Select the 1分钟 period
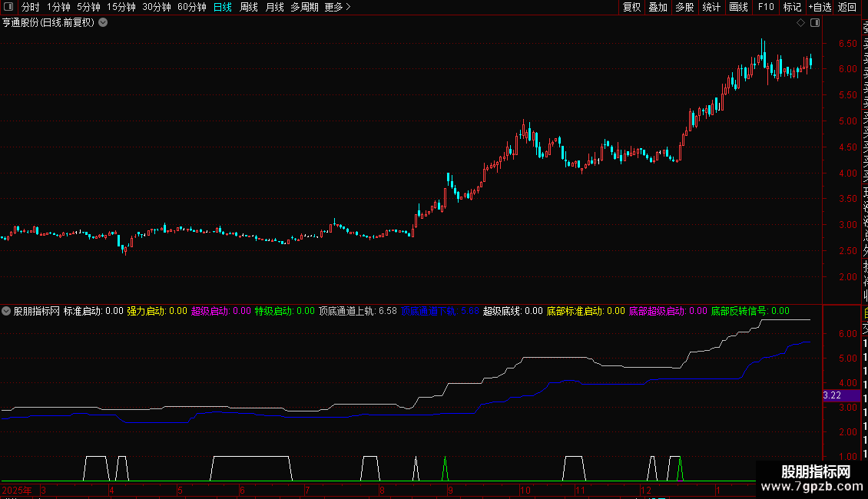Image resolution: width=868 pixels, height=499 pixels. (x=58, y=7)
